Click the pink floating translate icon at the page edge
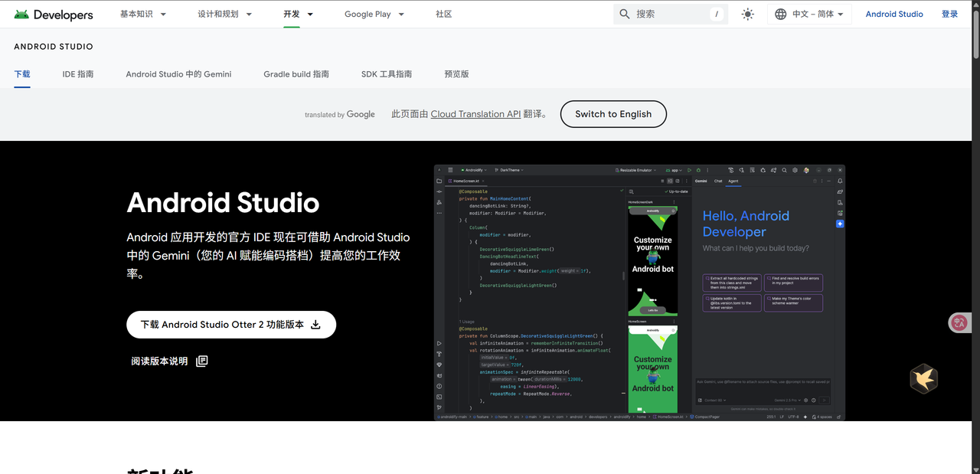This screenshot has height=474, width=980. tap(959, 323)
